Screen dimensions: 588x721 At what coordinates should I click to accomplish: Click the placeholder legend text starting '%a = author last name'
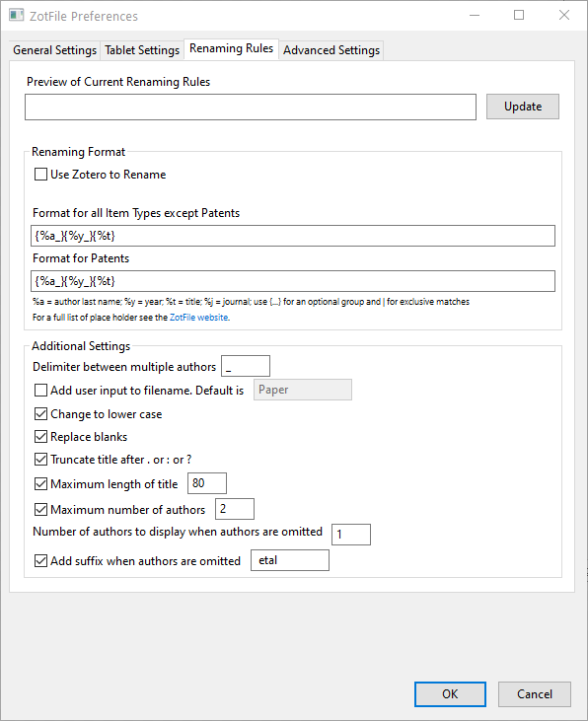click(251, 302)
